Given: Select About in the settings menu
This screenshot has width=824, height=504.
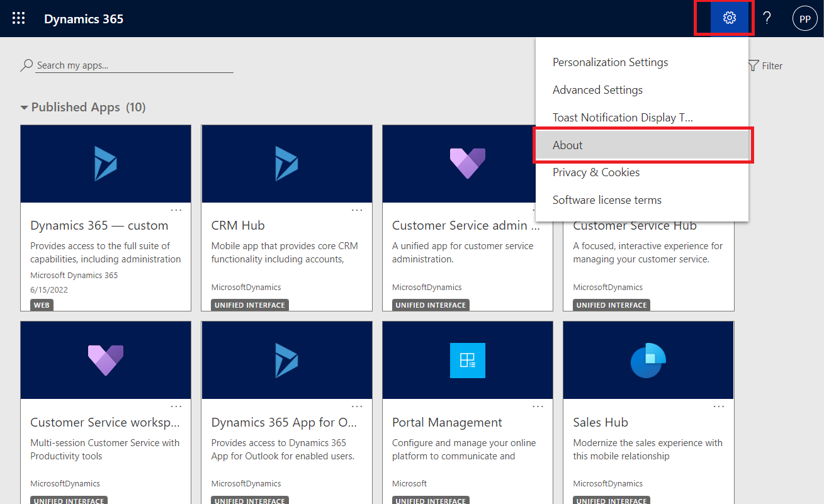Looking at the screenshot, I should point(642,145).
